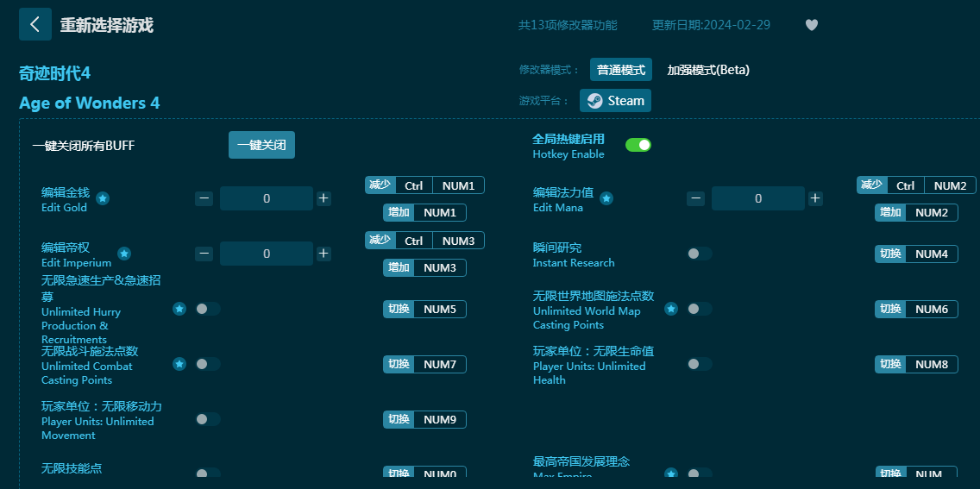Click the 增加 NUM1 hotkey
Image resolution: width=980 pixels, height=489 pixels.
click(425, 212)
